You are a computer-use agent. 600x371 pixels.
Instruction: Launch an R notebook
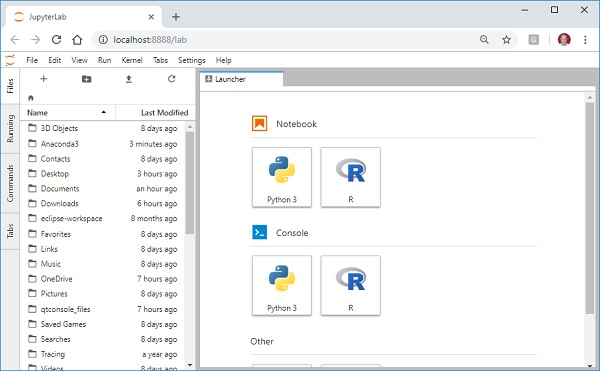click(351, 177)
